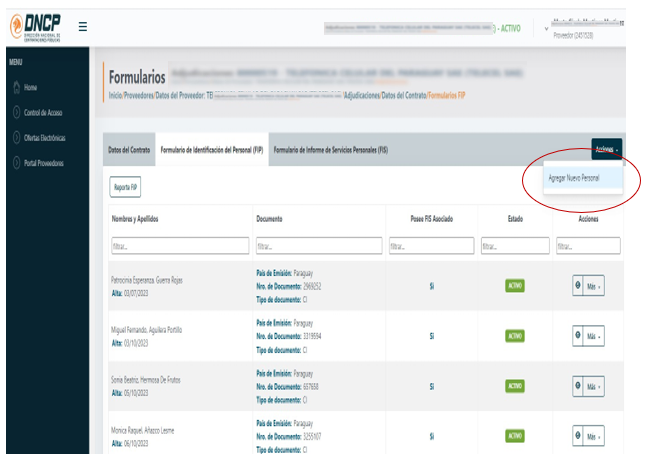Focus the Documento filter field

319,246
